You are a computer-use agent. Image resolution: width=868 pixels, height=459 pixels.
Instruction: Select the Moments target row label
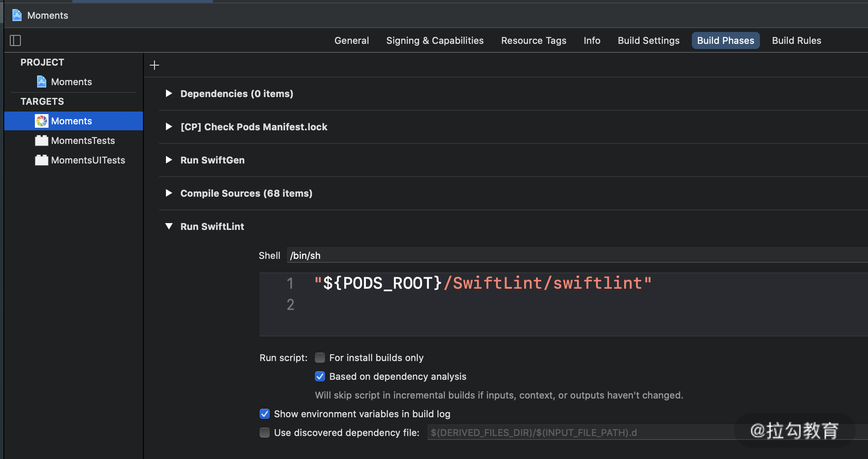[x=71, y=121]
